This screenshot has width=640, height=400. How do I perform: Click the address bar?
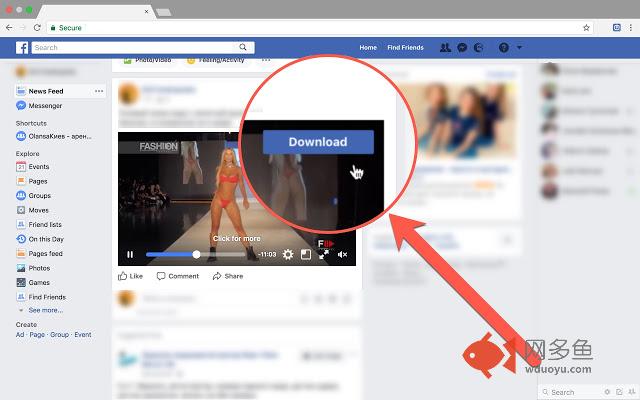318,28
